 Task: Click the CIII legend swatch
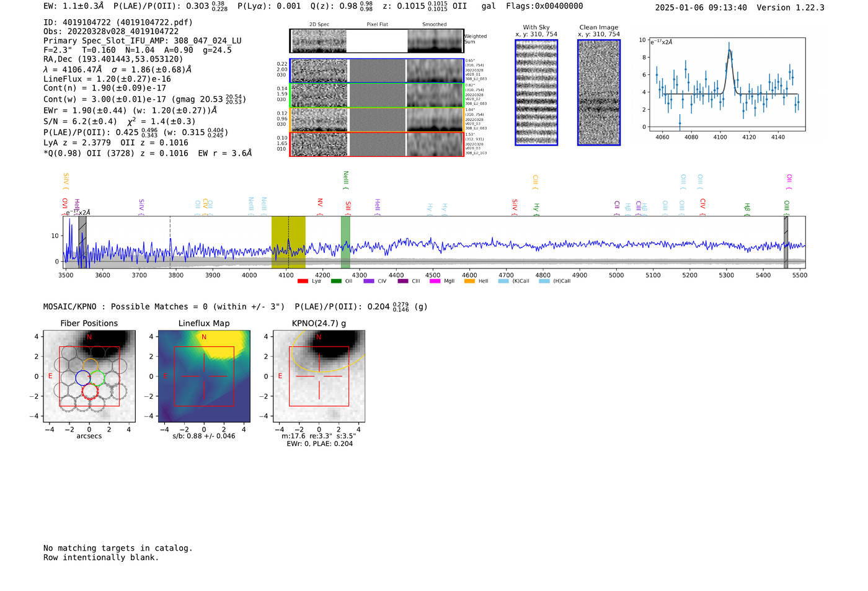pyautogui.click(x=403, y=281)
